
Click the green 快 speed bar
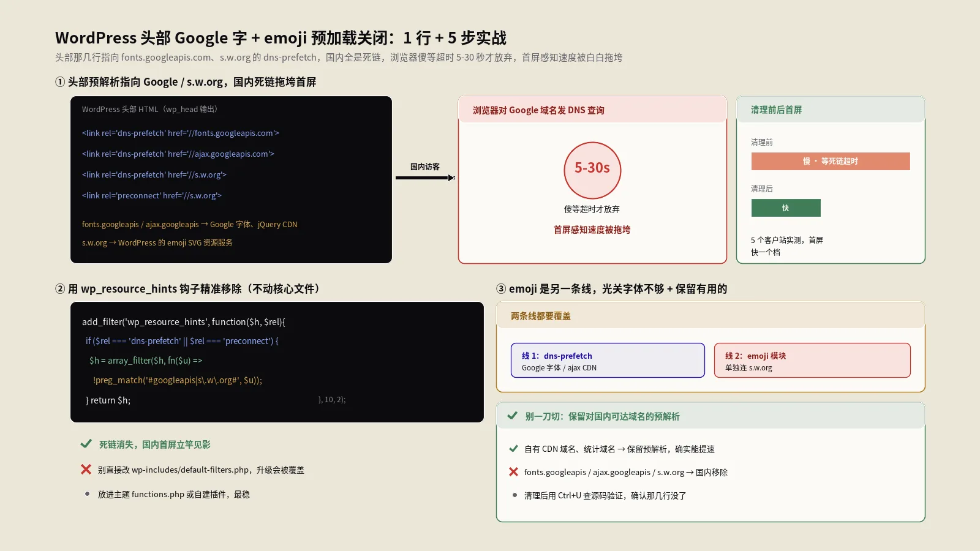tap(786, 208)
